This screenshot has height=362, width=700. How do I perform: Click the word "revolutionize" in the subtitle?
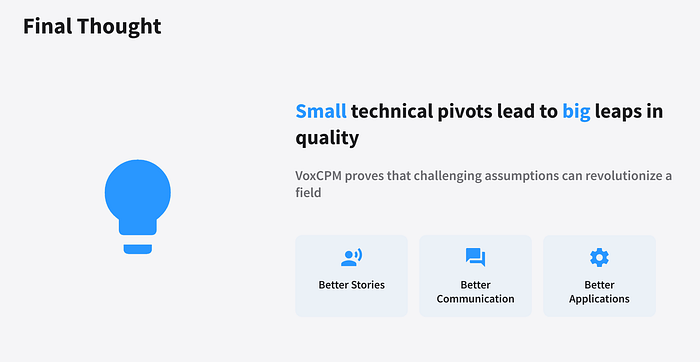click(624, 175)
